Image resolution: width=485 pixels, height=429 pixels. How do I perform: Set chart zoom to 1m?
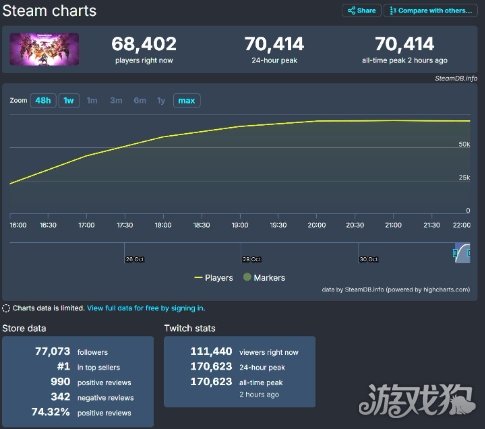[x=92, y=100]
